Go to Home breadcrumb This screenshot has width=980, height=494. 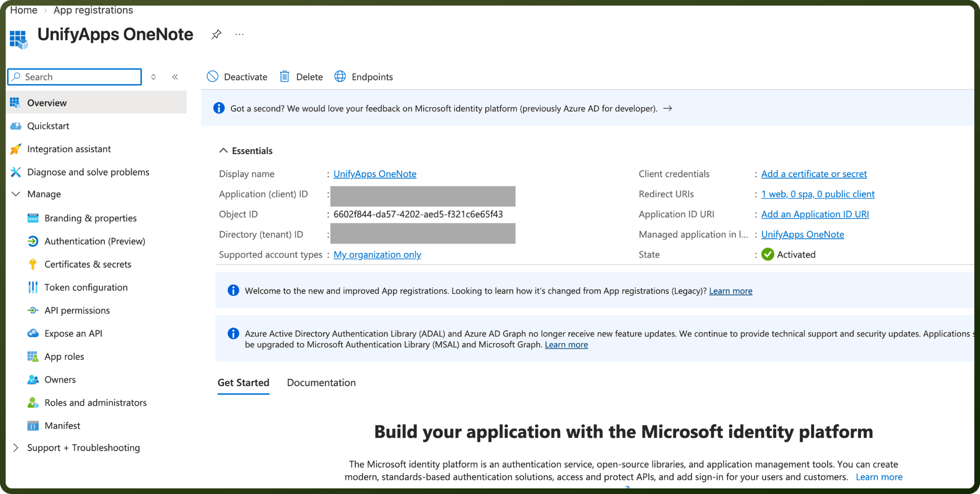[x=23, y=10]
